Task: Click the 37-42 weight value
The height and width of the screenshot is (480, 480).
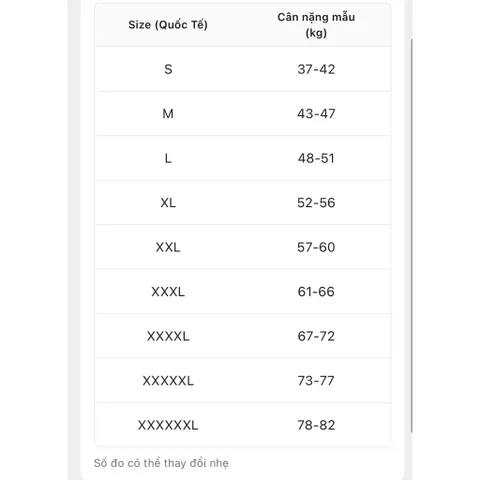Action: coord(316,69)
